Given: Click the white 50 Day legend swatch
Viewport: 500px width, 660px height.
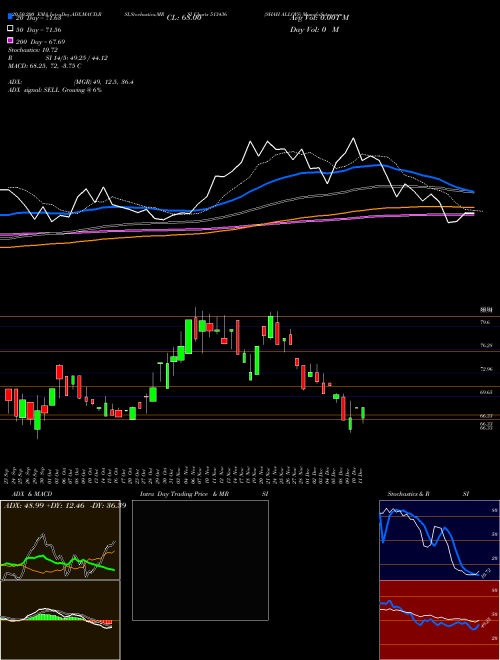Looking at the screenshot, I should tap(10, 29).
